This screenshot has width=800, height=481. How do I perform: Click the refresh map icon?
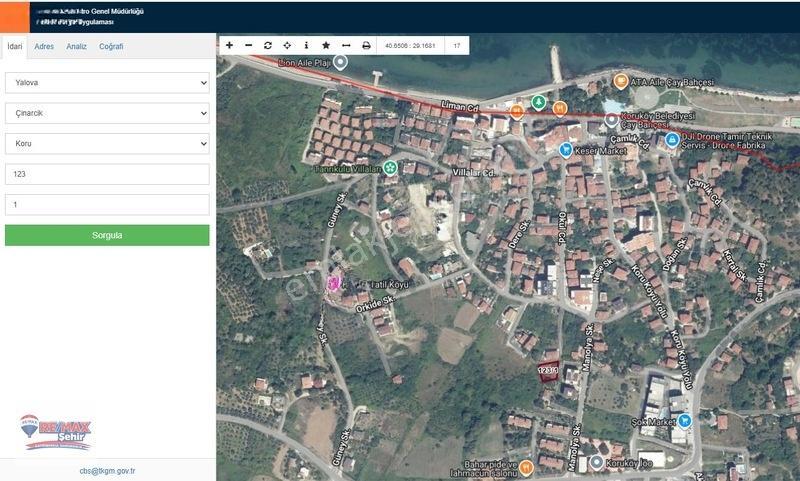click(x=268, y=45)
